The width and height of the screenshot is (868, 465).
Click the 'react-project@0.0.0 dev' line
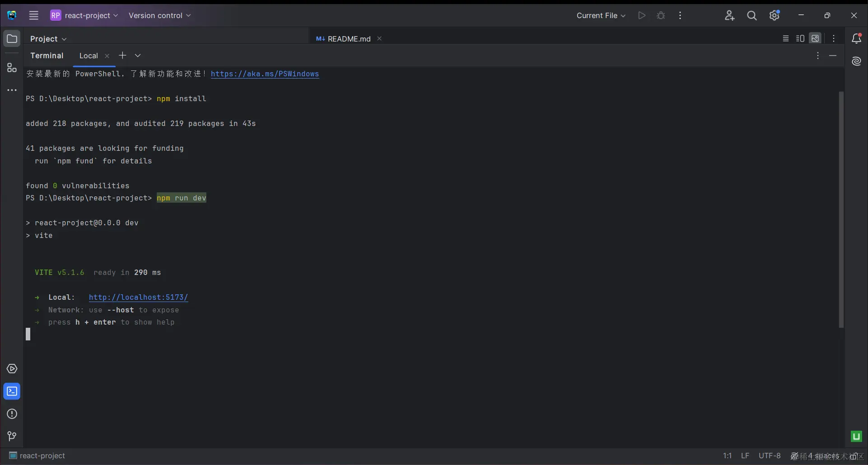click(x=82, y=223)
